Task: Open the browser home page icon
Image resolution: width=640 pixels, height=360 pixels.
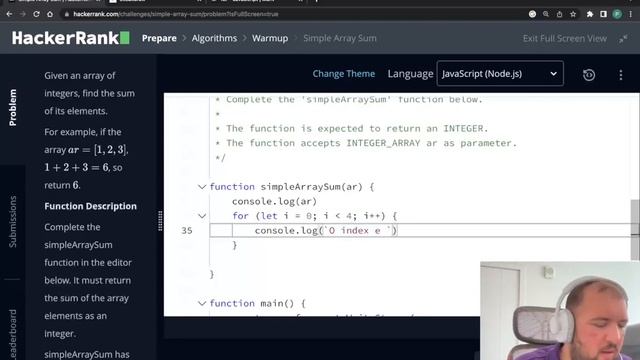Action: tap(50, 14)
